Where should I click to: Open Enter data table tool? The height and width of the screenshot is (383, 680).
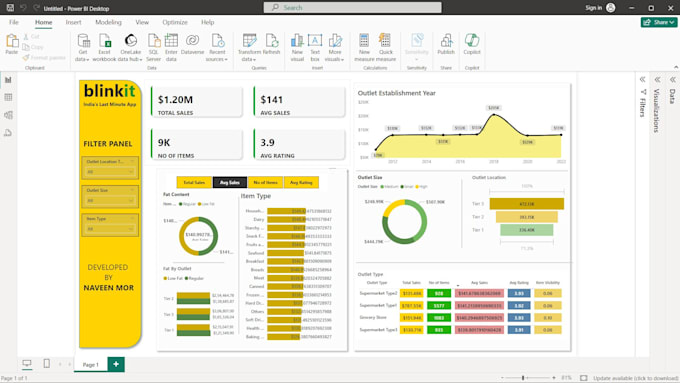[171, 47]
